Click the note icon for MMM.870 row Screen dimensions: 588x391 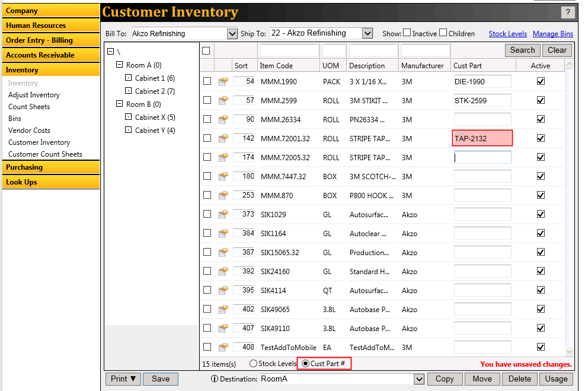click(x=223, y=195)
